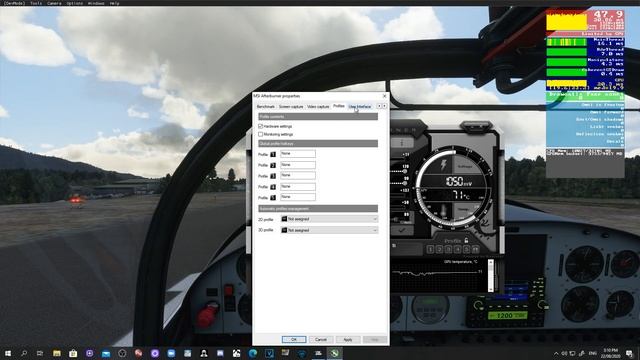The width and height of the screenshot is (640, 360).
Task: Open the notification center
Action: 629,353
